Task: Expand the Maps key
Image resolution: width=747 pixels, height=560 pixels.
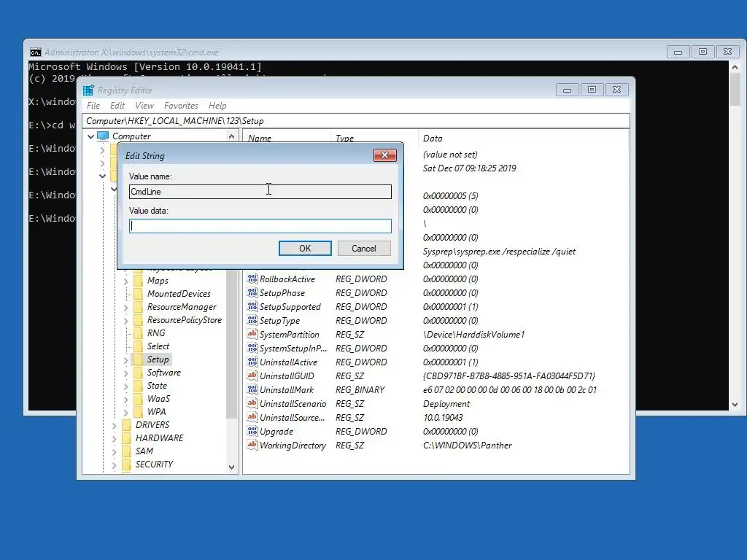Action: click(125, 281)
